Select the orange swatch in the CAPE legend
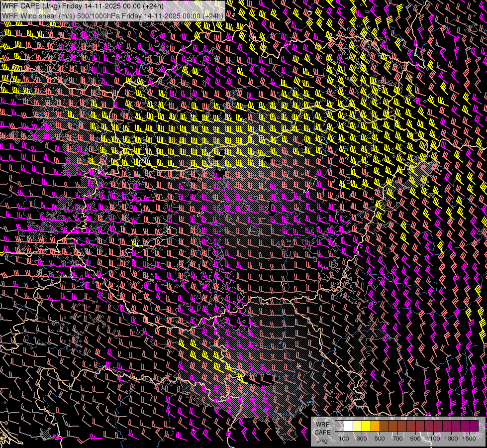Viewport: 487px width, 448px height. click(x=375, y=426)
